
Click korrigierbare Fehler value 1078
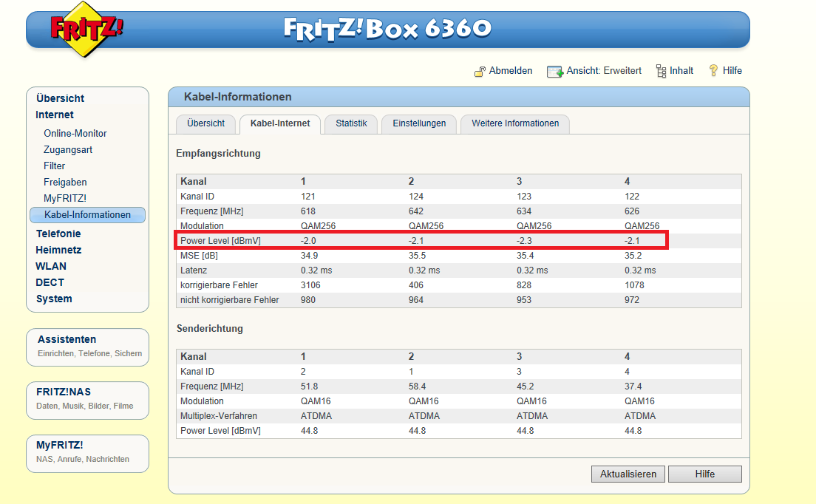[634, 285]
